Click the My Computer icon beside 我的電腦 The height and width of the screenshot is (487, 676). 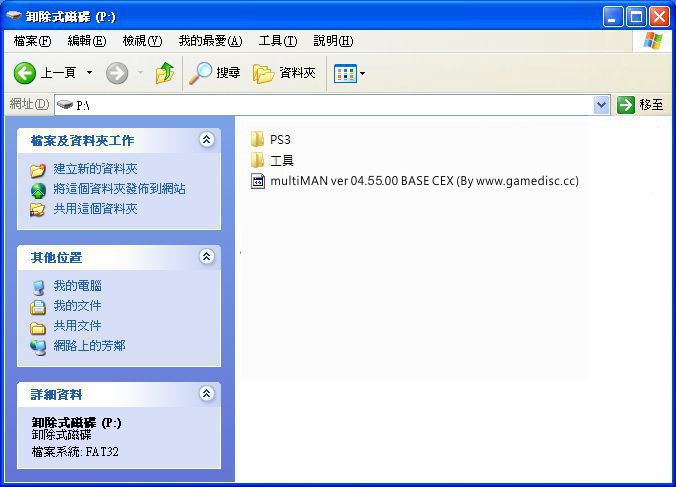pyautogui.click(x=38, y=287)
